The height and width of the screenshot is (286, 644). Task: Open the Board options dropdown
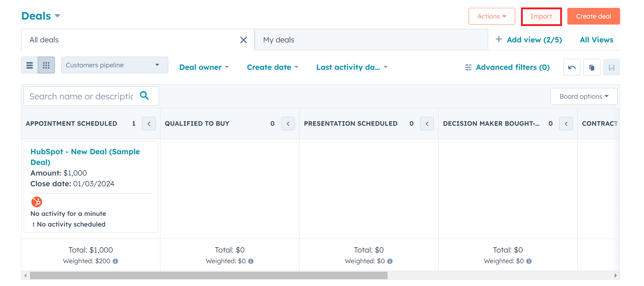coord(584,97)
